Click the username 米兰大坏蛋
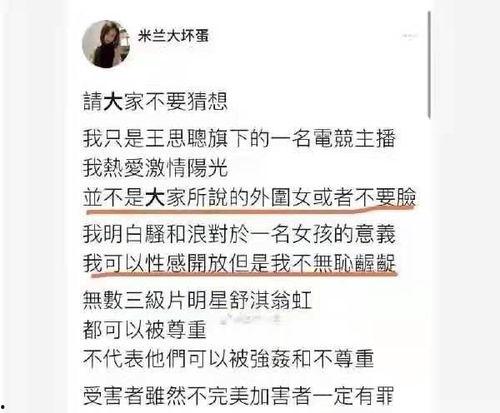 pyautogui.click(x=173, y=36)
